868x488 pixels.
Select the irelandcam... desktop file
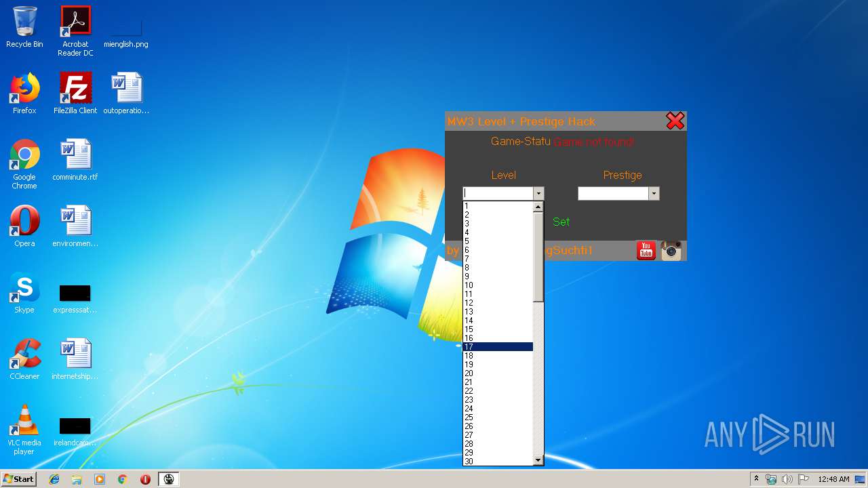click(x=75, y=431)
